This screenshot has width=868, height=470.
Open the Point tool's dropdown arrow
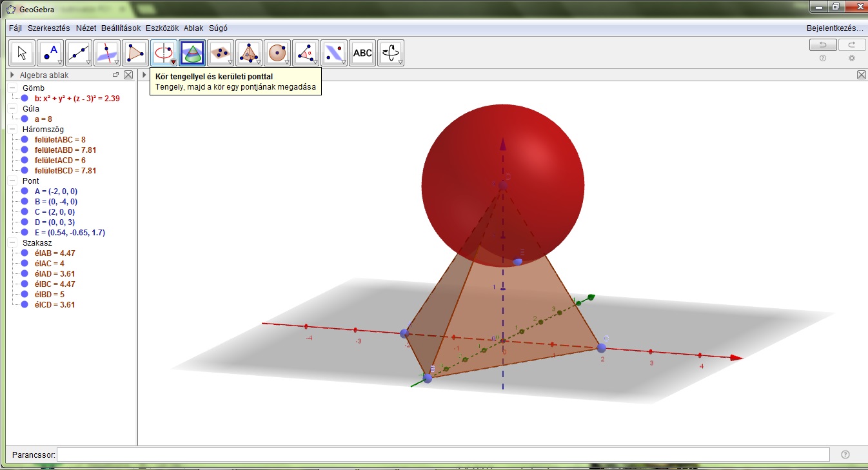(59, 62)
